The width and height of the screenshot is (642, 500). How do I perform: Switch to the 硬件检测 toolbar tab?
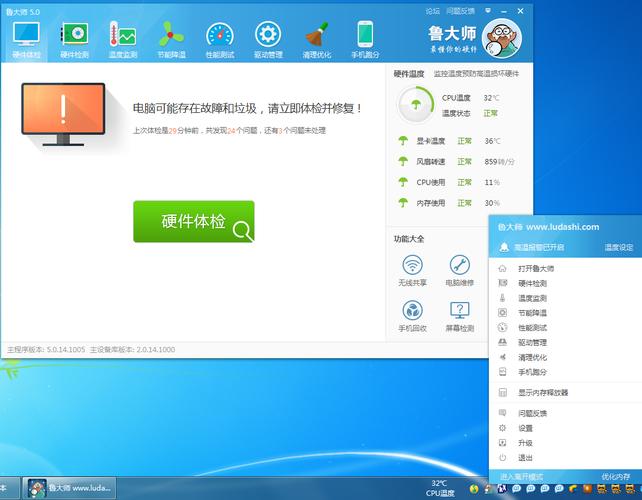tap(75, 40)
